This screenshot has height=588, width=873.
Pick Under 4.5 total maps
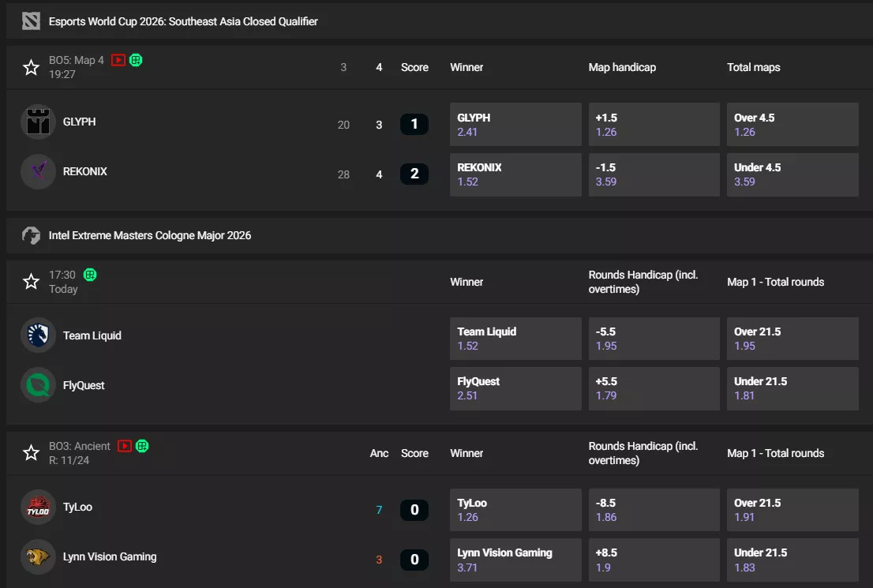point(792,174)
